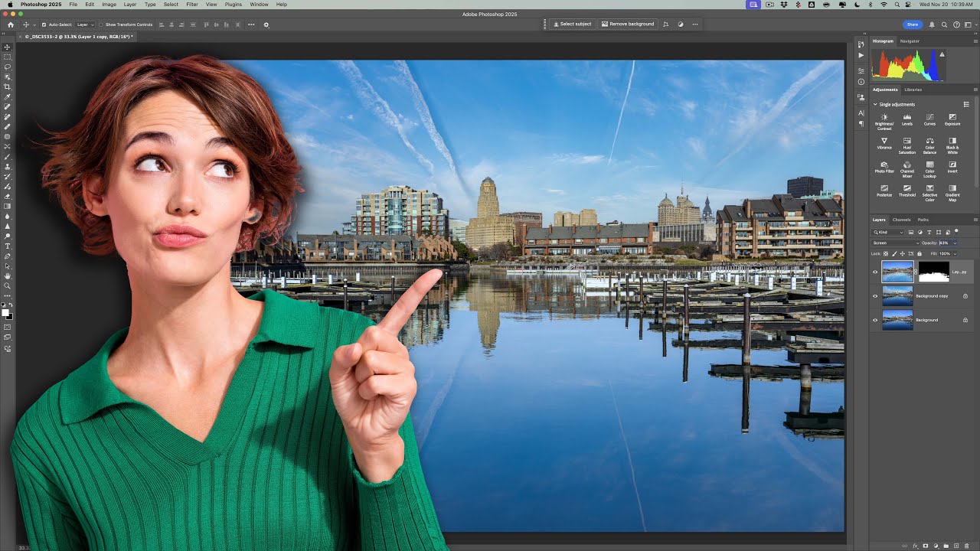Add a Gradient Map adjustment

(952, 192)
